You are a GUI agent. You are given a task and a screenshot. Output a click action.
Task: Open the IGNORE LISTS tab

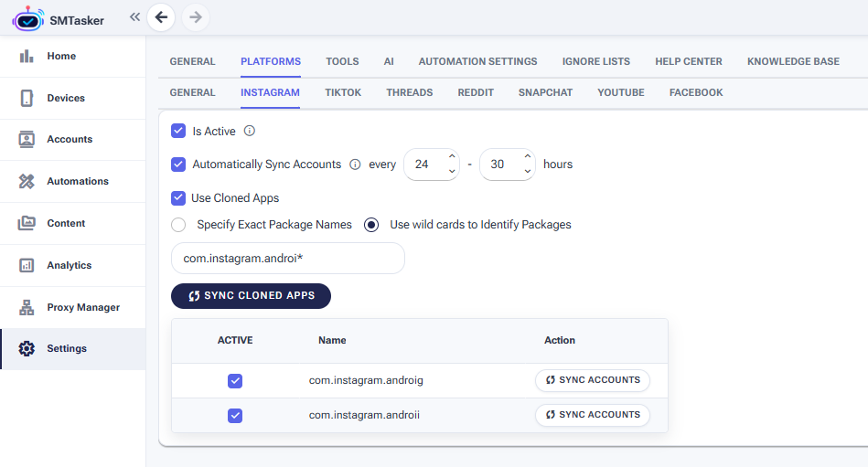pos(596,61)
